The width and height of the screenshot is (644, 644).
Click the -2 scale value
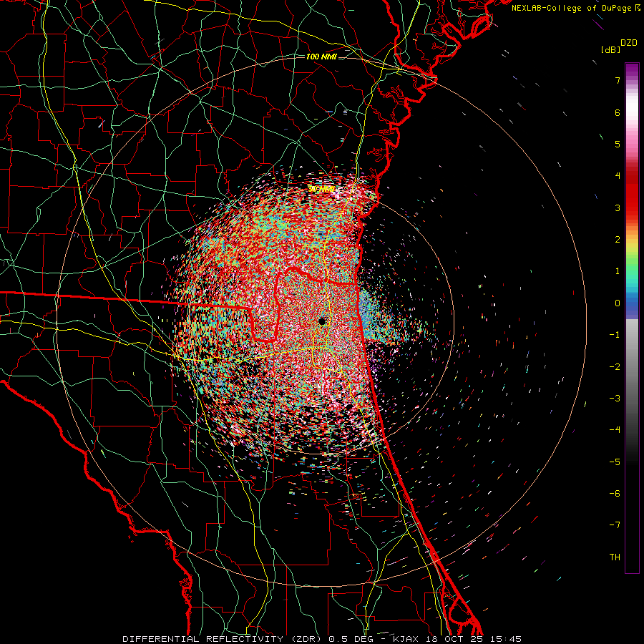pos(615,367)
